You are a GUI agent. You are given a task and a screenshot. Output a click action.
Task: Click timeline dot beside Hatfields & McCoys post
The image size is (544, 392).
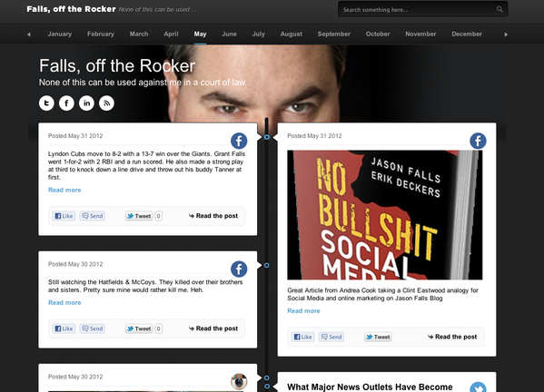click(267, 266)
